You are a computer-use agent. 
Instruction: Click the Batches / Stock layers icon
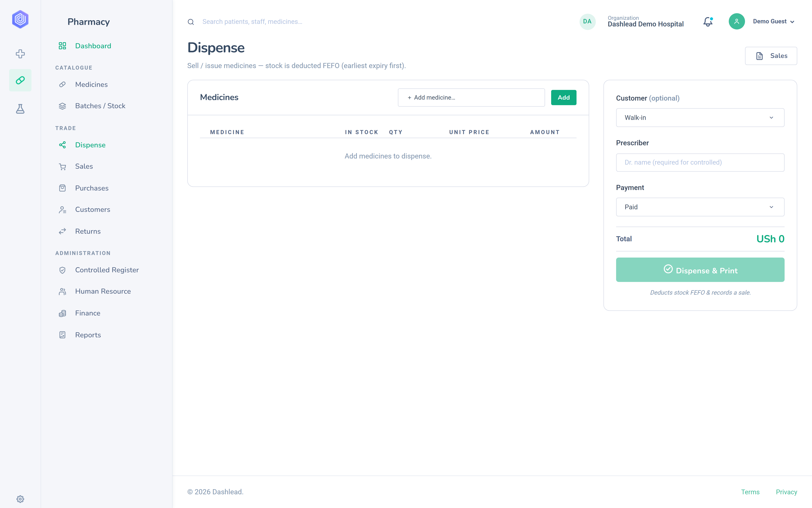click(62, 106)
